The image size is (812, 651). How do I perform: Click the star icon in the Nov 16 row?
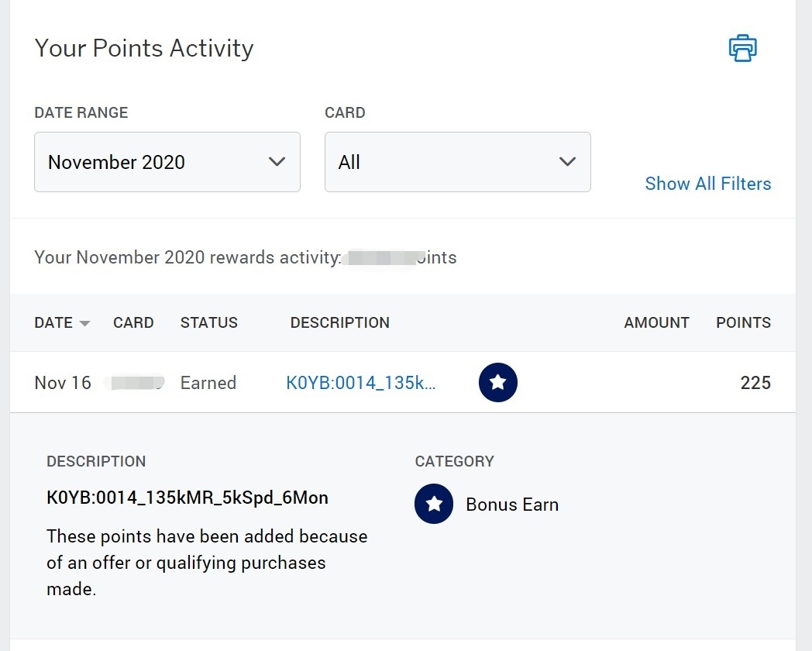(497, 383)
